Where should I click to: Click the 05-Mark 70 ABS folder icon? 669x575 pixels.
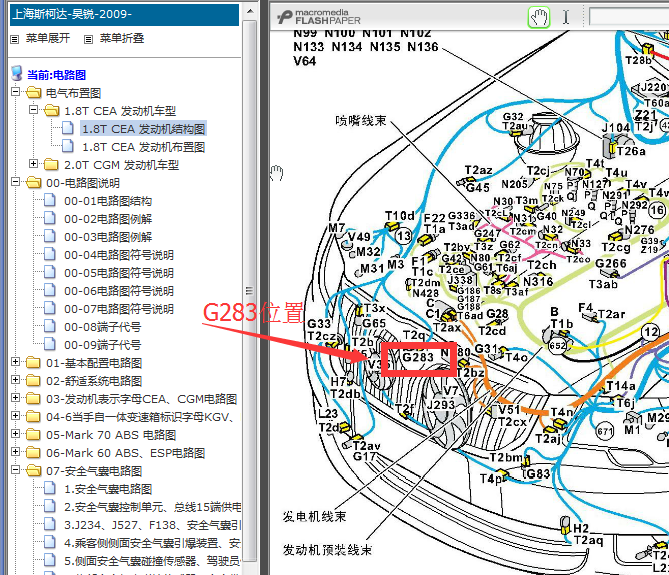tap(33, 434)
